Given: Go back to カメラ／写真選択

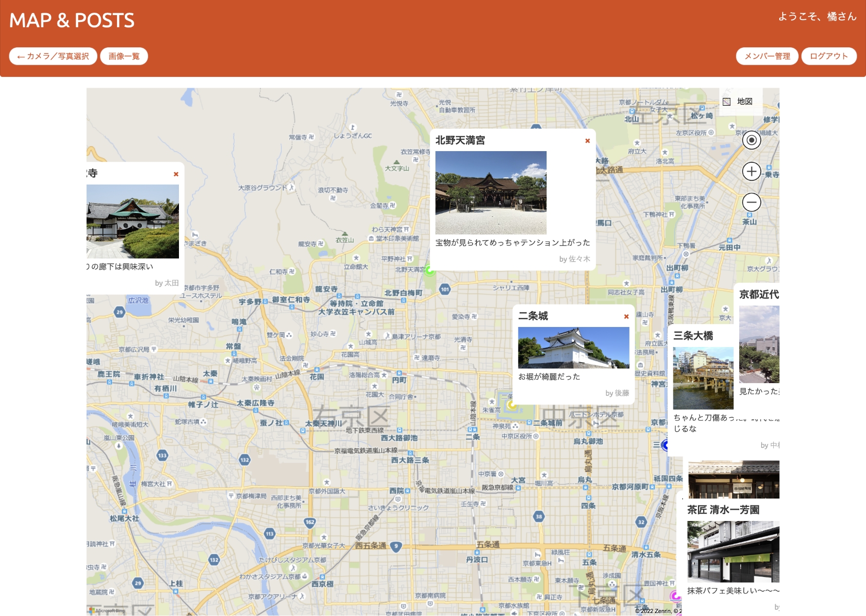Looking at the screenshot, I should click(x=53, y=56).
